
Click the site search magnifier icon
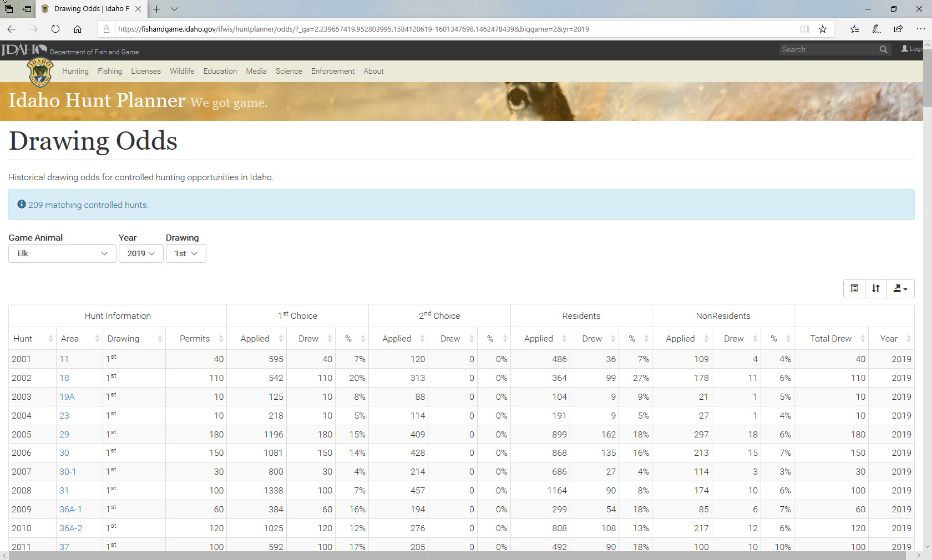coord(883,50)
